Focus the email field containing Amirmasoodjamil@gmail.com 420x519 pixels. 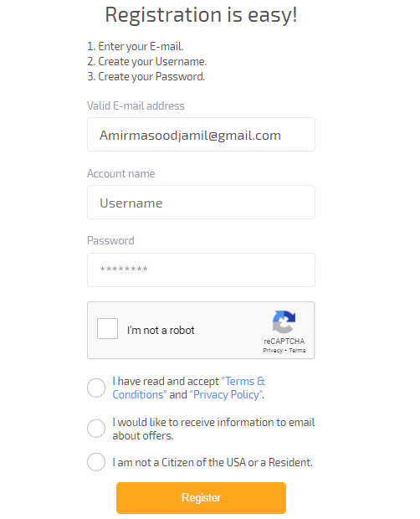tap(201, 135)
